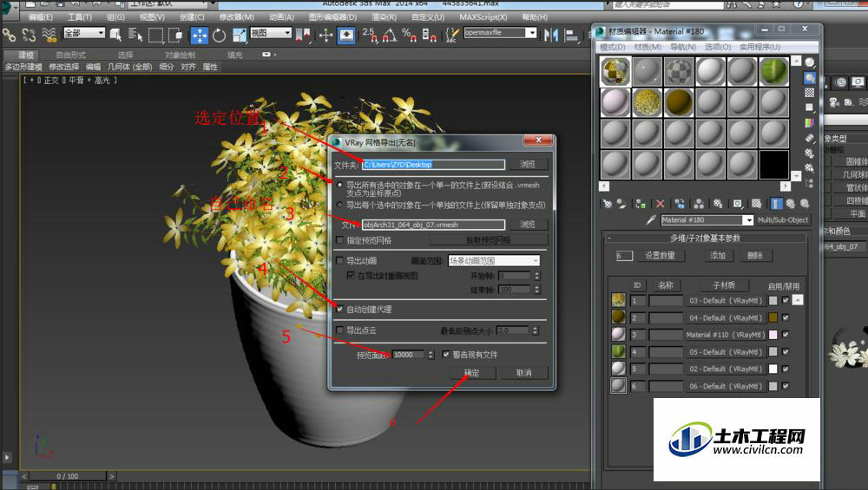Click the material eyedropper pick icon
Viewport: 868px width, 490px height.
(x=651, y=220)
